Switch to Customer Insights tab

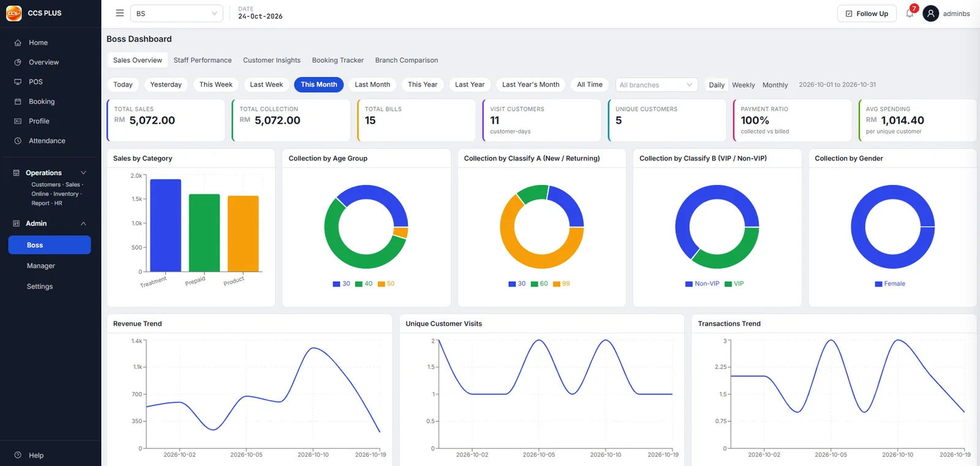[272, 60]
